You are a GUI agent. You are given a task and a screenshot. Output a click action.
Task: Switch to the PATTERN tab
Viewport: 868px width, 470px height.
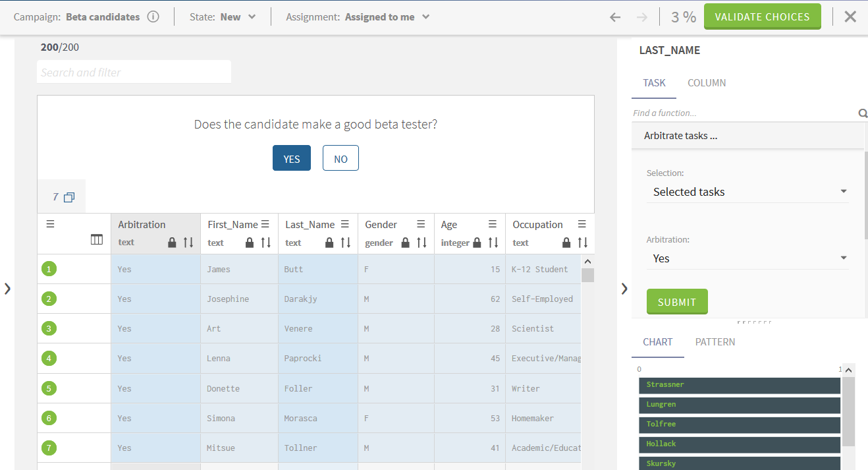click(x=715, y=342)
